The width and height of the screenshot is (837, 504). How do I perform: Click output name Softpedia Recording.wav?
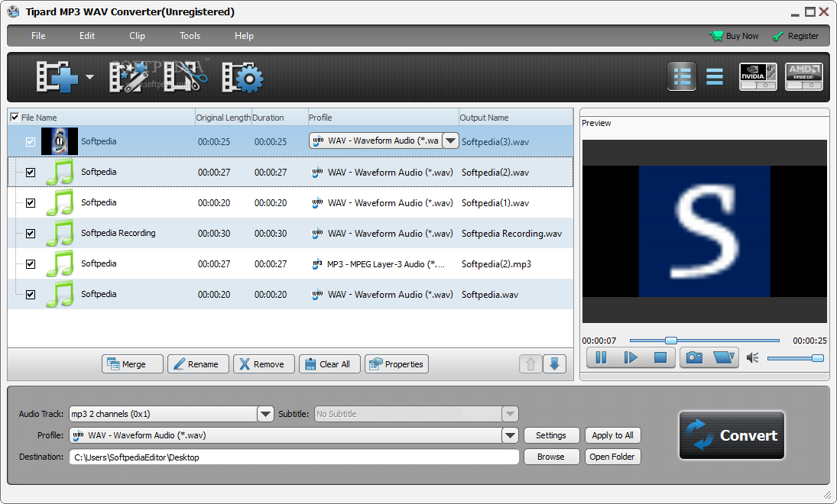(x=511, y=234)
